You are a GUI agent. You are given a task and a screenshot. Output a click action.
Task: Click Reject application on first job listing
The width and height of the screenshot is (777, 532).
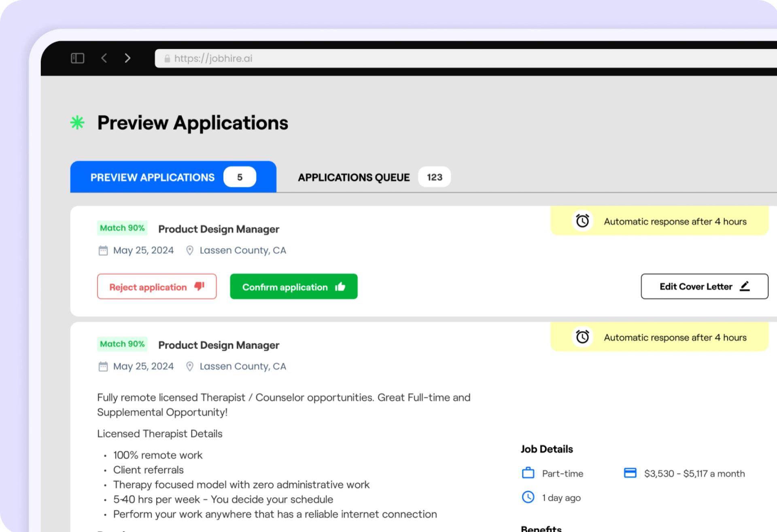pos(157,286)
